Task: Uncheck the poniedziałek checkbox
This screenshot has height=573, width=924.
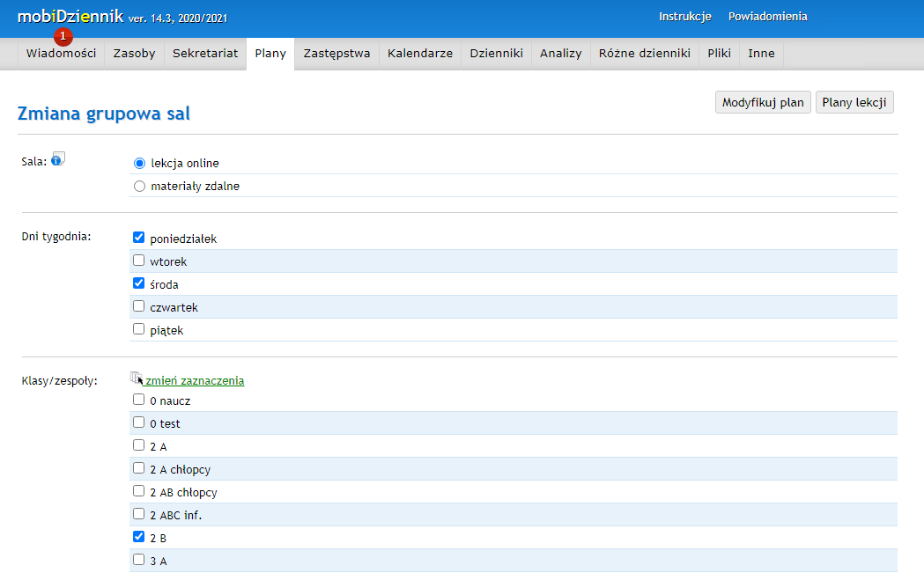Action: point(138,238)
